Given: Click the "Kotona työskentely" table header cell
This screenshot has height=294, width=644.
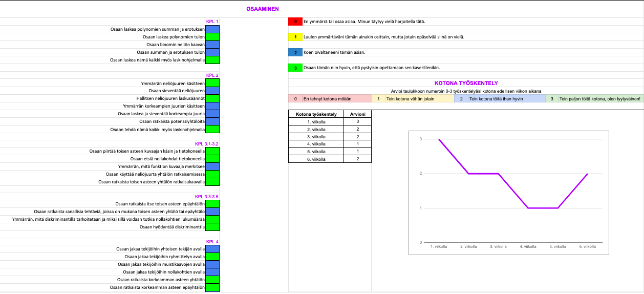Looking at the screenshot, I should click(x=316, y=114).
